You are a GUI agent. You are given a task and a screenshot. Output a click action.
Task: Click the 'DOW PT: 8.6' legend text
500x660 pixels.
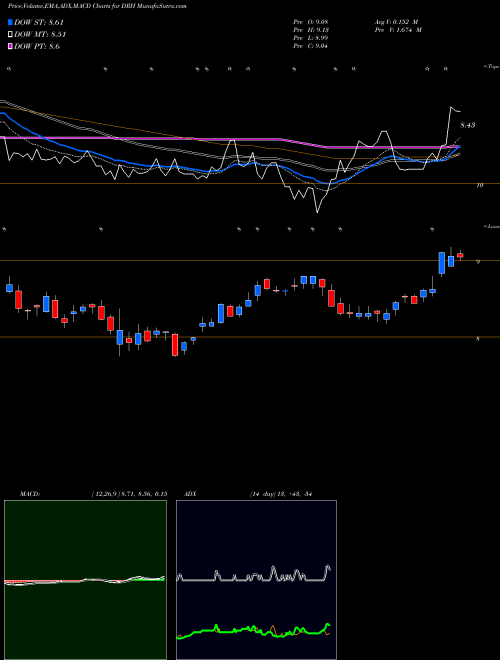tap(37, 46)
